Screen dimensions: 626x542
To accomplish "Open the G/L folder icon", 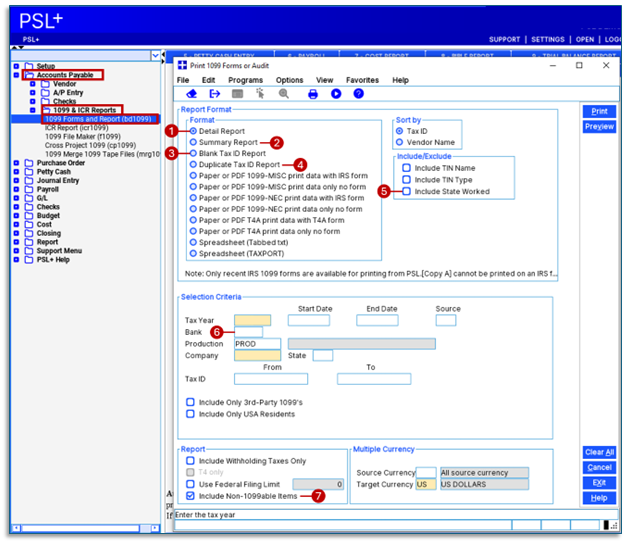I will (x=29, y=198).
